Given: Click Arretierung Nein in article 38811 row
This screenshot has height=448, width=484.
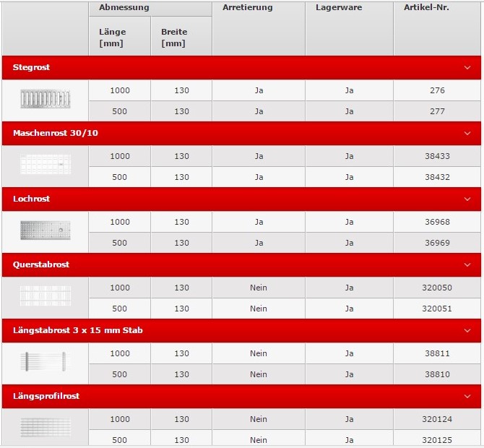Looking at the screenshot, I should [x=259, y=353].
